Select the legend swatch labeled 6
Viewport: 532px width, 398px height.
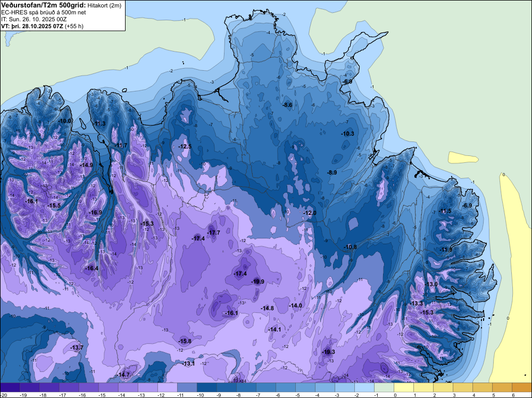click(x=521, y=387)
